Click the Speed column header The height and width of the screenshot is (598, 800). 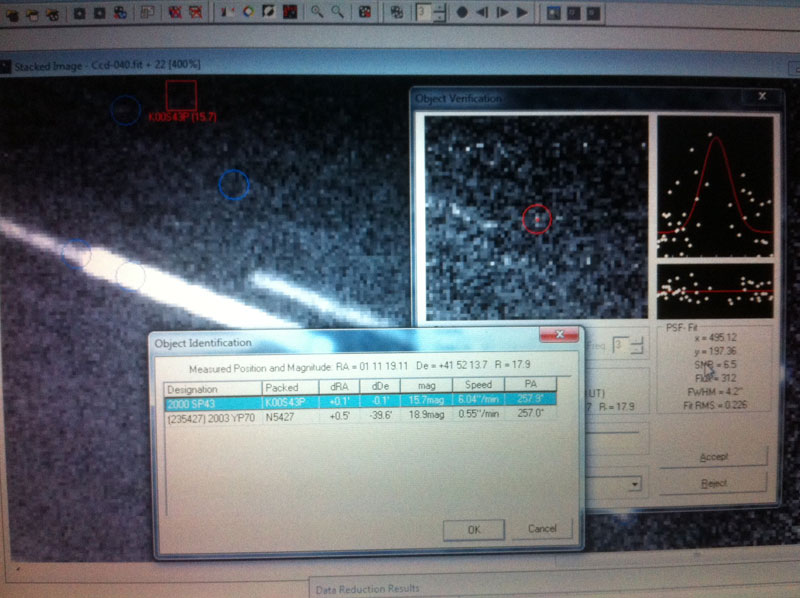477,386
